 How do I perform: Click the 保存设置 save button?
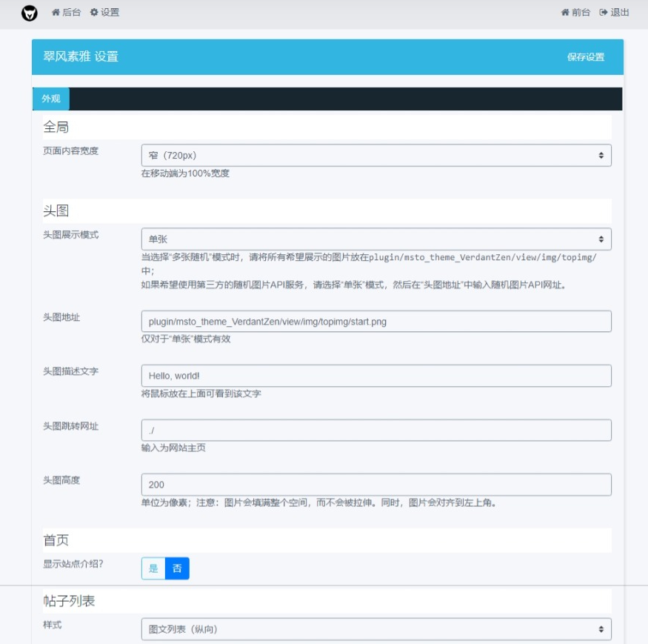point(584,56)
